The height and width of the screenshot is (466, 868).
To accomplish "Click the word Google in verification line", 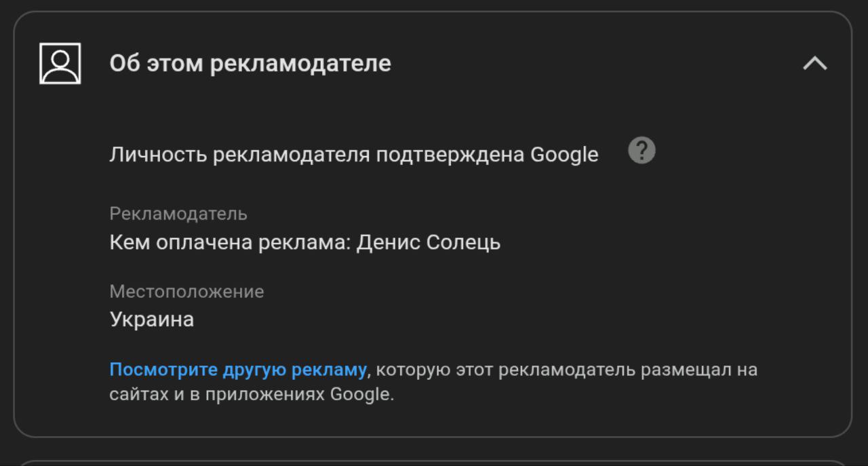I will [x=564, y=155].
